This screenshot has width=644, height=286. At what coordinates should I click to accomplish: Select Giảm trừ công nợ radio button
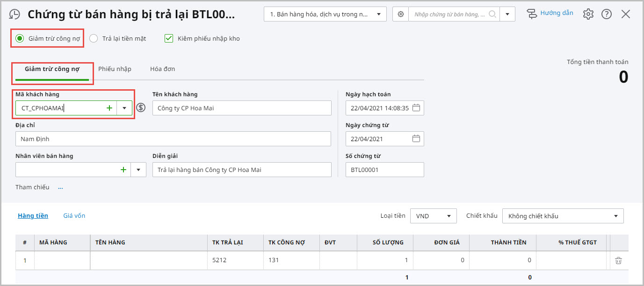(20, 38)
